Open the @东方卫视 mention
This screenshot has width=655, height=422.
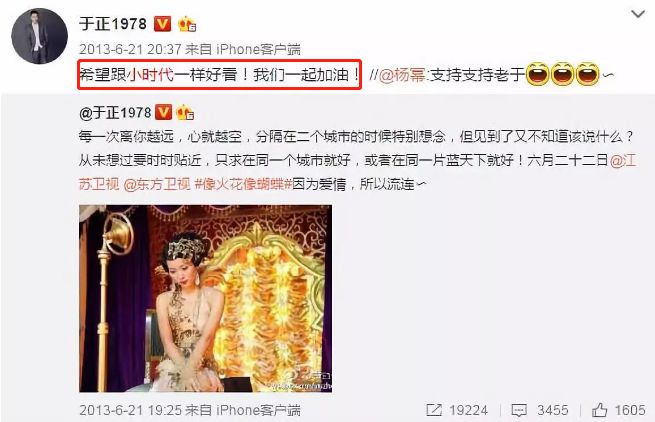click(157, 184)
